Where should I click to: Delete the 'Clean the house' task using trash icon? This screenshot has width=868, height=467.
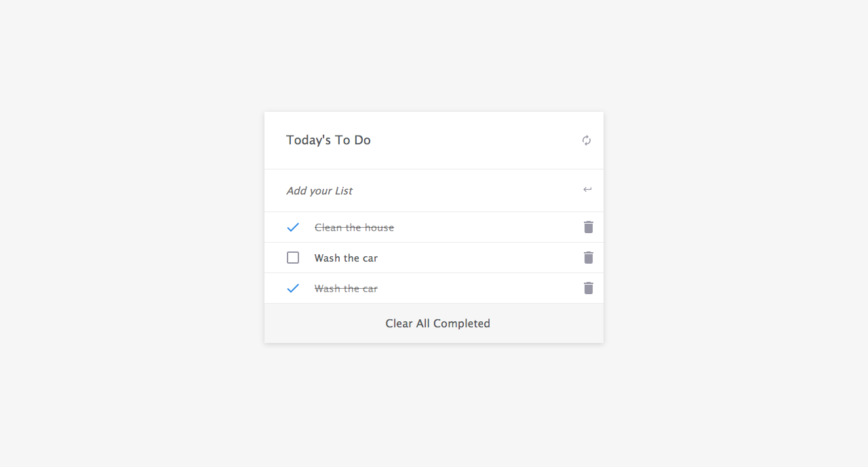click(x=588, y=227)
